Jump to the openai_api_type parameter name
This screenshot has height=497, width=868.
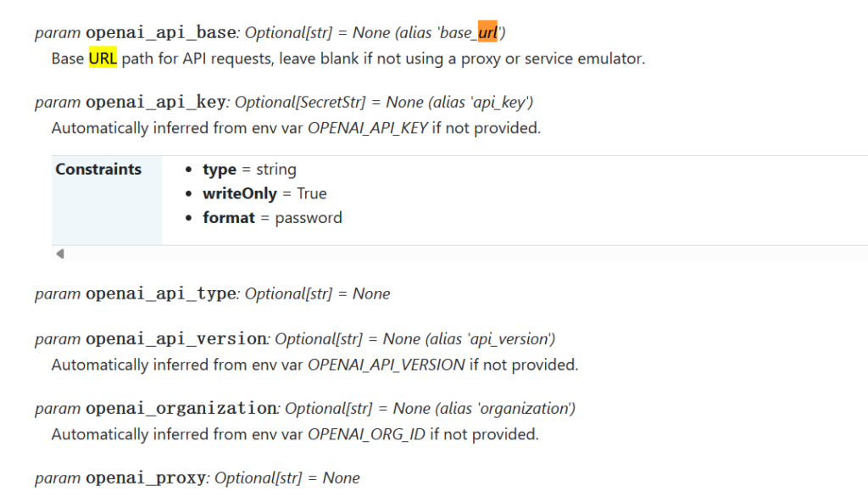coord(160,294)
